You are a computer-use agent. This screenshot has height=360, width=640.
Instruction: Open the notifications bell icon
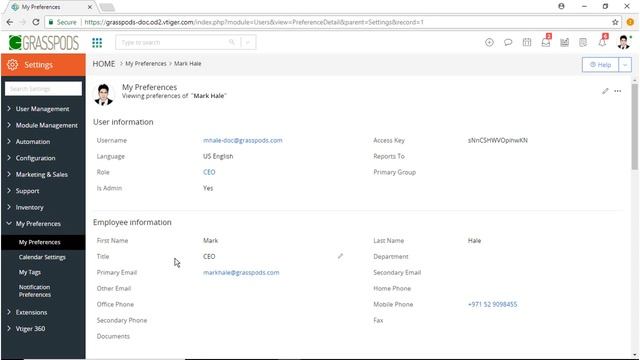(x=602, y=42)
